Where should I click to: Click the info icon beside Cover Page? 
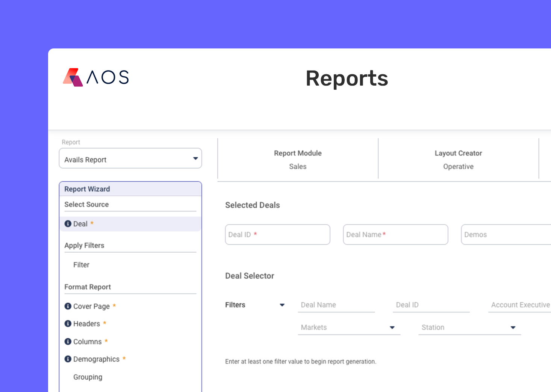point(68,306)
